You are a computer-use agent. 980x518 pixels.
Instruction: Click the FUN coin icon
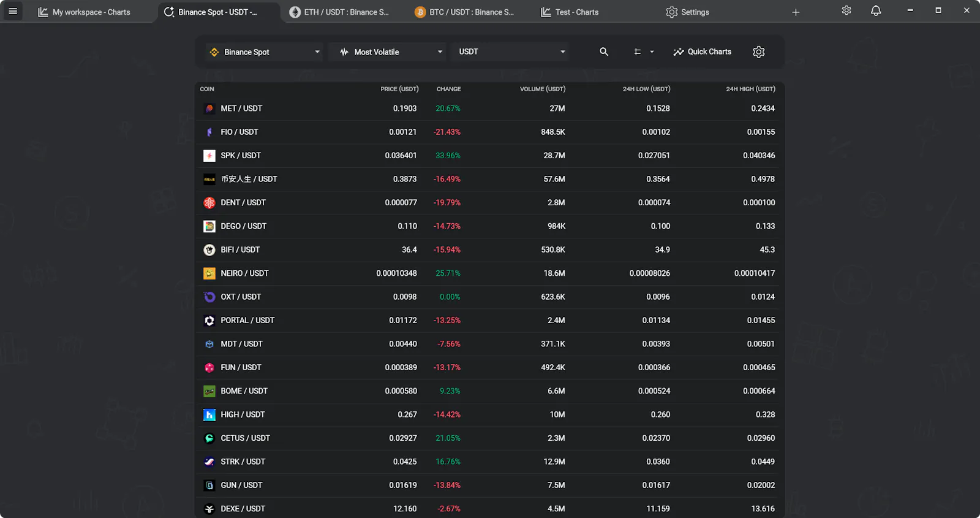(x=209, y=368)
